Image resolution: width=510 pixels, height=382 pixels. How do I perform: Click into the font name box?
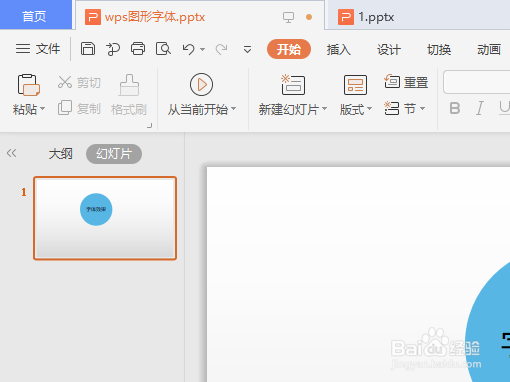click(477, 82)
